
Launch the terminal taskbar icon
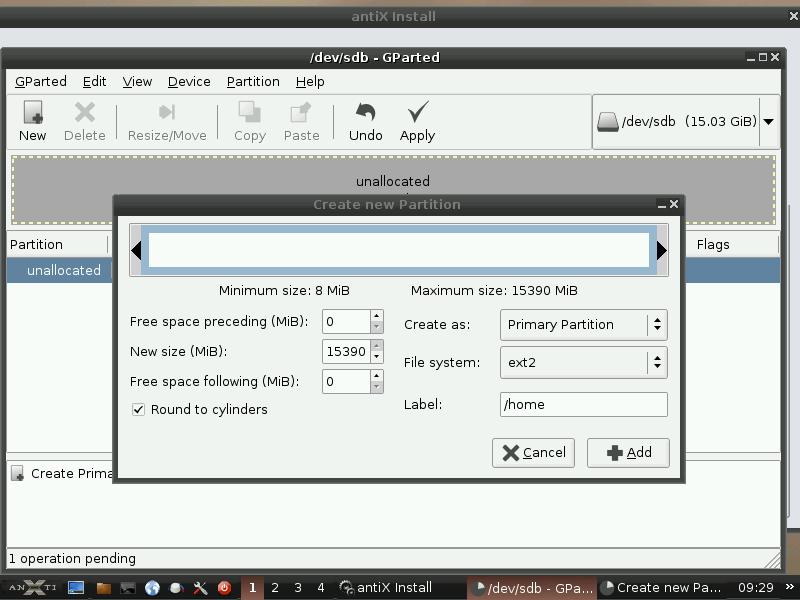pyautogui.click(x=128, y=588)
